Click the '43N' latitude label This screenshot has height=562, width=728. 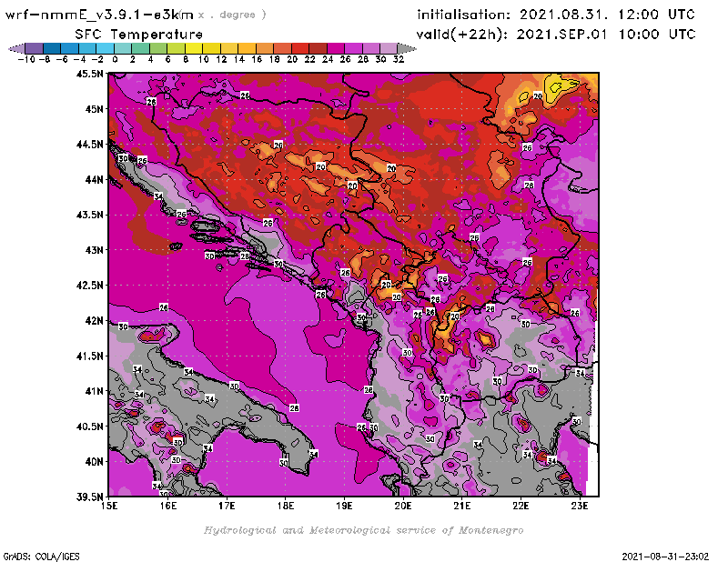pyautogui.click(x=95, y=250)
